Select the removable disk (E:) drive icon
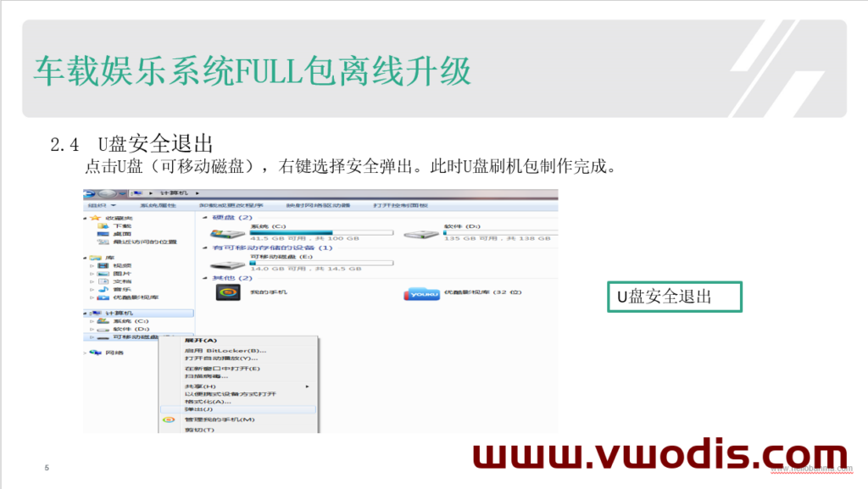Image resolution: width=868 pixels, height=489 pixels. [225, 263]
